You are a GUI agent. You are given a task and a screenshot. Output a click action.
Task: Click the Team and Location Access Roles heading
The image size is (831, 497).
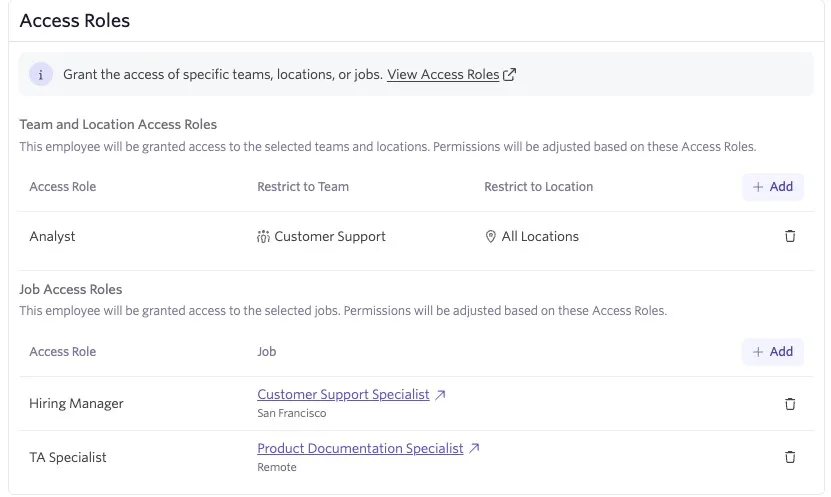[x=118, y=125]
